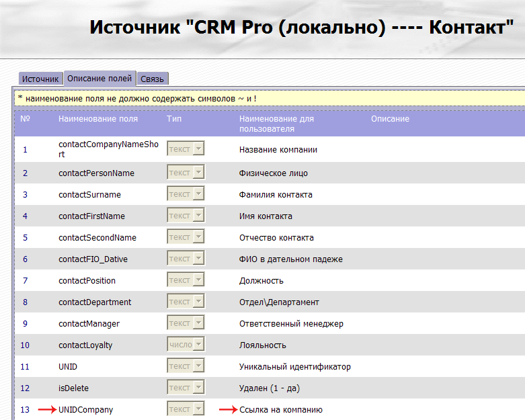Click row number 13 link
Image resolution: width=525 pixels, height=420 pixels.
[x=25, y=410]
